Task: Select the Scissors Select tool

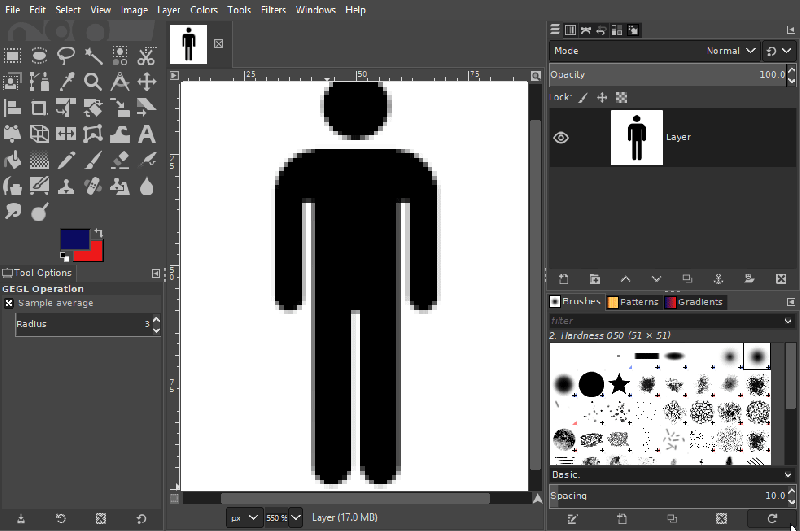Action: point(146,56)
